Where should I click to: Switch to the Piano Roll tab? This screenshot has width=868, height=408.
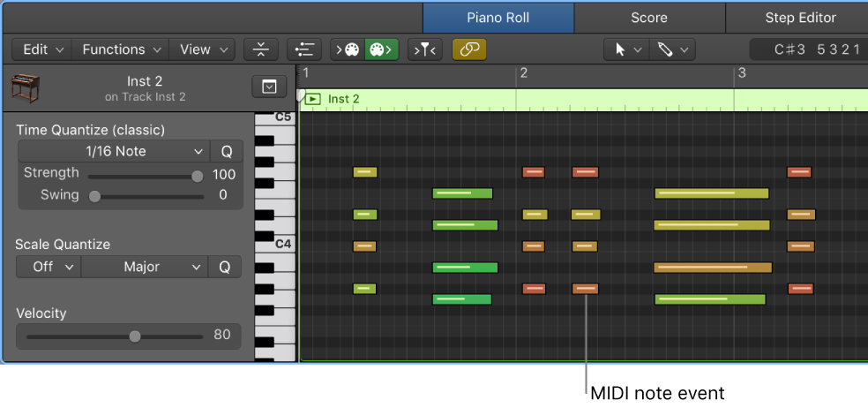(x=498, y=18)
